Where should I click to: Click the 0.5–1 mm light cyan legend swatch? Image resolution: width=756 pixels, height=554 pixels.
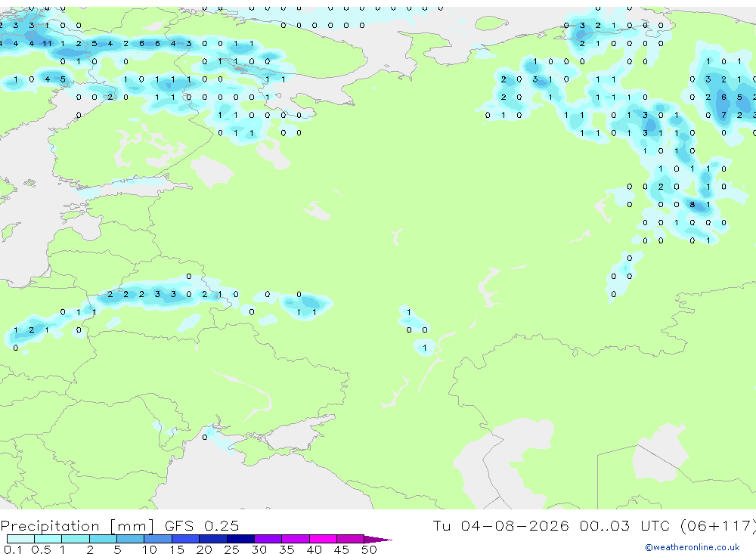tap(48, 539)
